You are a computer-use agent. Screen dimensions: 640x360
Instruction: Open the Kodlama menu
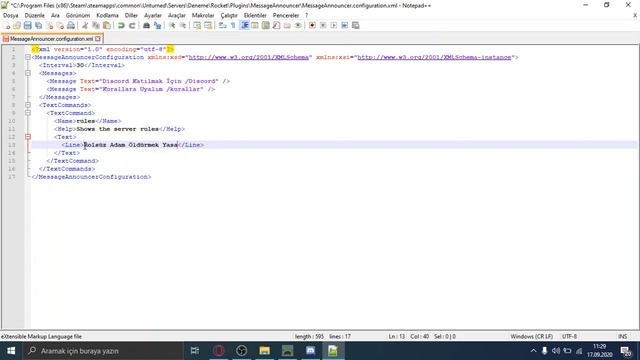tap(107, 15)
